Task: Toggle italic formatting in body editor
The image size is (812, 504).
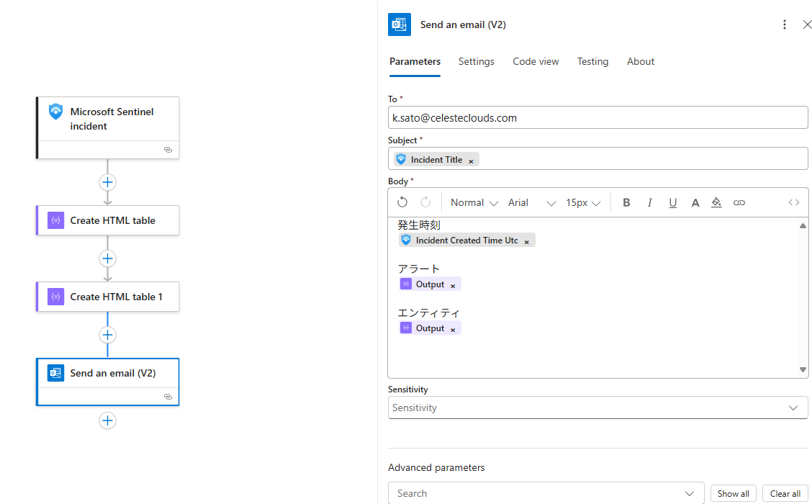Action: click(x=649, y=203)
